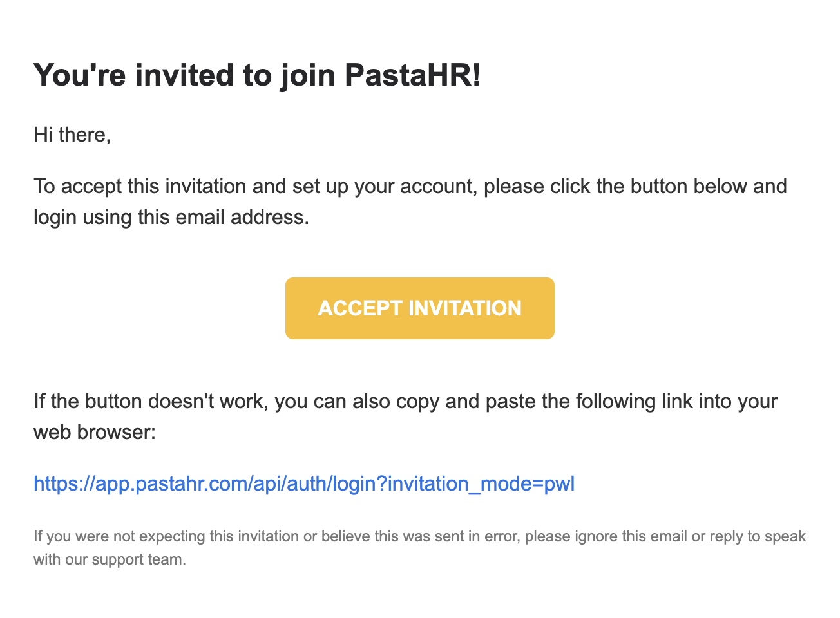The image size is (840, 618).
Task: Click the words "copy and paste" in the body
Action: click(x=437, y=401)
